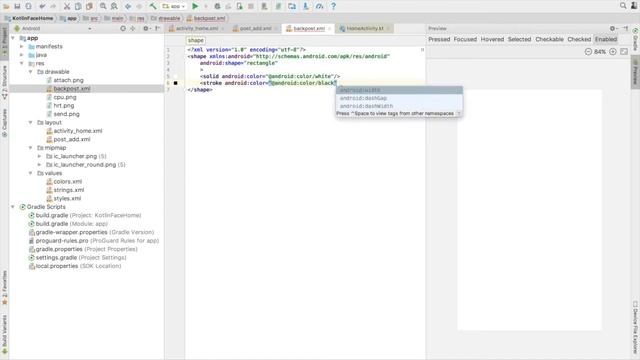Image resolution: width=640 pixels, height=360 pixels.
Task: Click the Debug app bug icon
Action: point(217,6)
